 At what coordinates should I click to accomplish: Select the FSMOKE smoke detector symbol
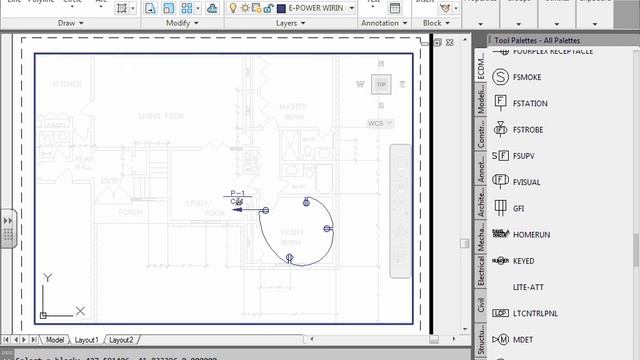[x=517, y=77]
